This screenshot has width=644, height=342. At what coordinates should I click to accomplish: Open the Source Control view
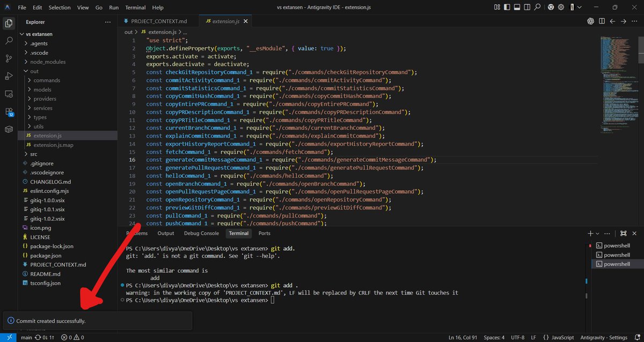pyautogui.click(x=9, y=58)
